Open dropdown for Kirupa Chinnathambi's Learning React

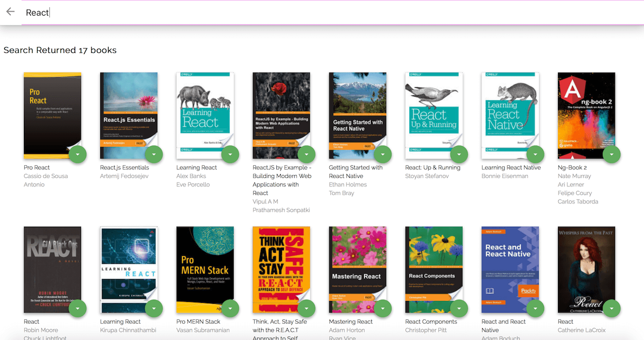coord(154,308)
